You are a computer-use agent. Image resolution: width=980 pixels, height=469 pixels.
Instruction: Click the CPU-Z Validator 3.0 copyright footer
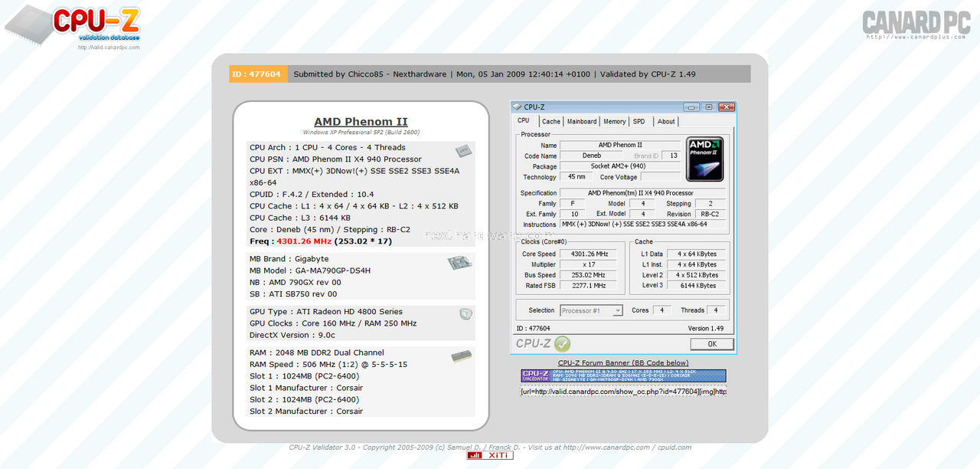point(490,448)
